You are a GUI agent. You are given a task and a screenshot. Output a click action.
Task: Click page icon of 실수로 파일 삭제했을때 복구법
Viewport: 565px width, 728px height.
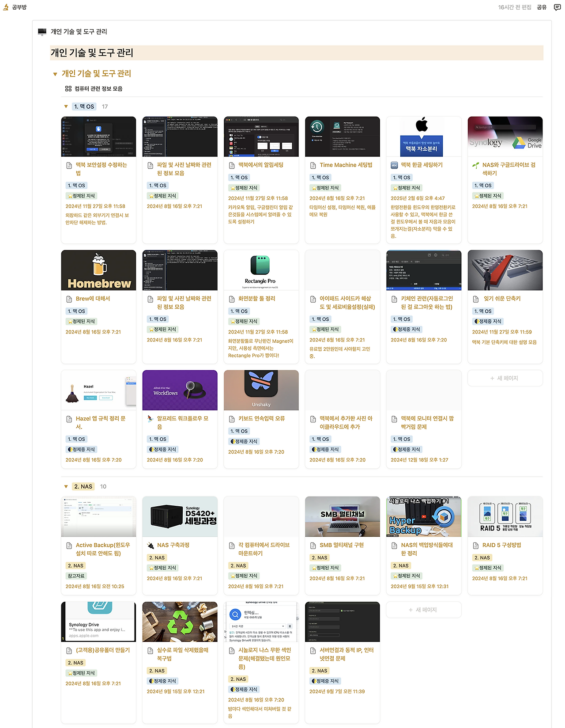[x=150, y=651]
